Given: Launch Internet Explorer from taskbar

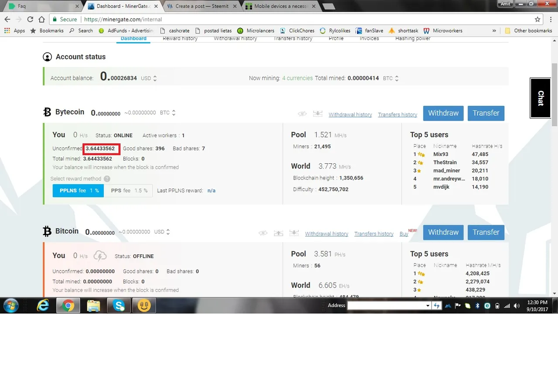Looking at the screenshot, I should 43,306.
